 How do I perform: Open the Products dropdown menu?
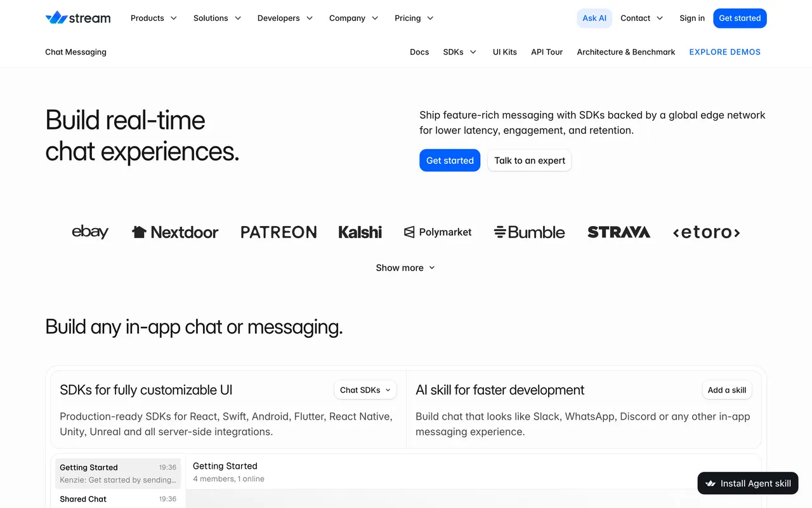[x=154, y=18]
